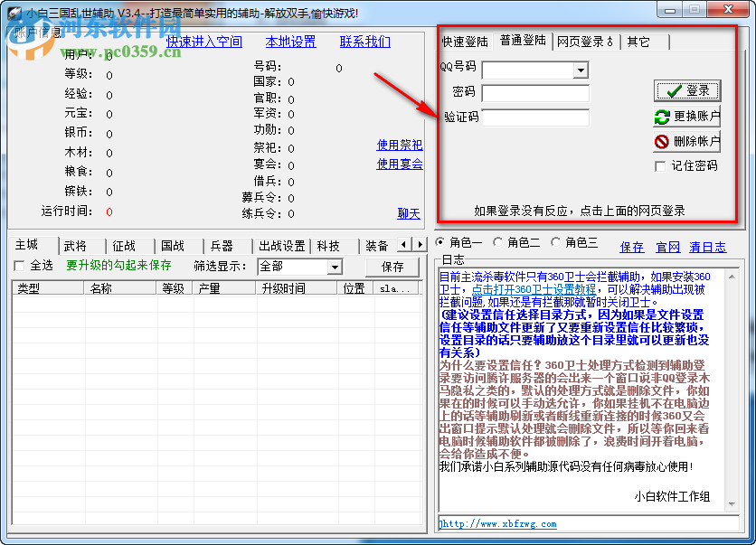
Task: Focus the 密码 input field
Action: pyautogui.click(x=535, y=93)
